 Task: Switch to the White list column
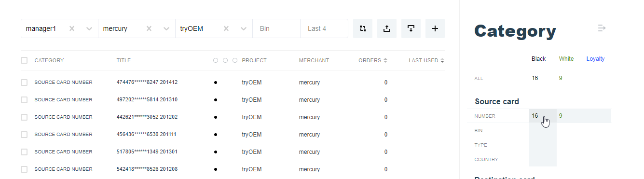[x=566, y=59]
